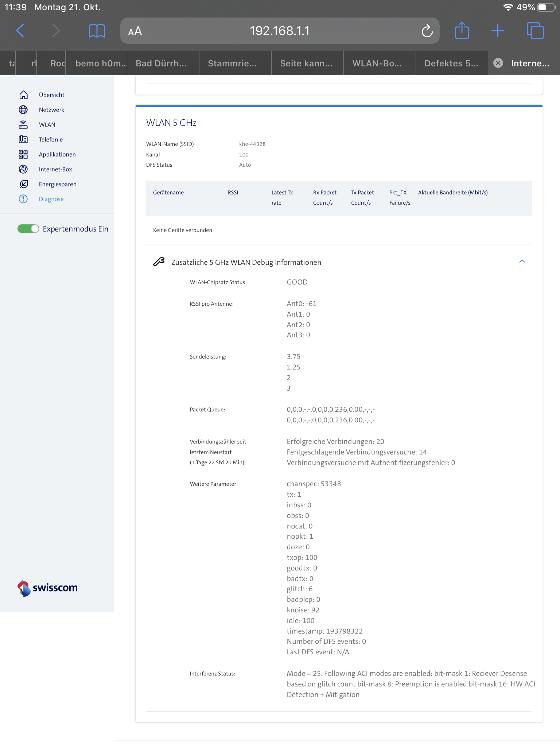Close the active Interne... tab
The width and height of the screenshot is (560, 747).
498,63
